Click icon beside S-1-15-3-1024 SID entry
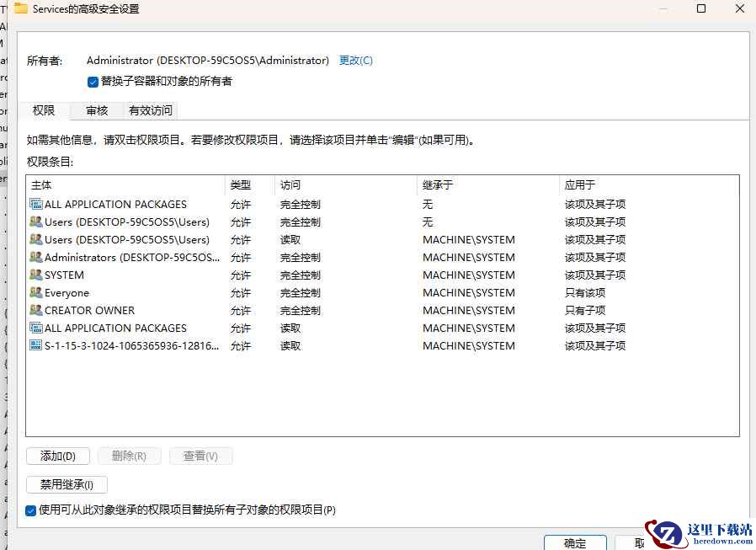Viewport: 756px width, 550px height. [x=35, y=345]
